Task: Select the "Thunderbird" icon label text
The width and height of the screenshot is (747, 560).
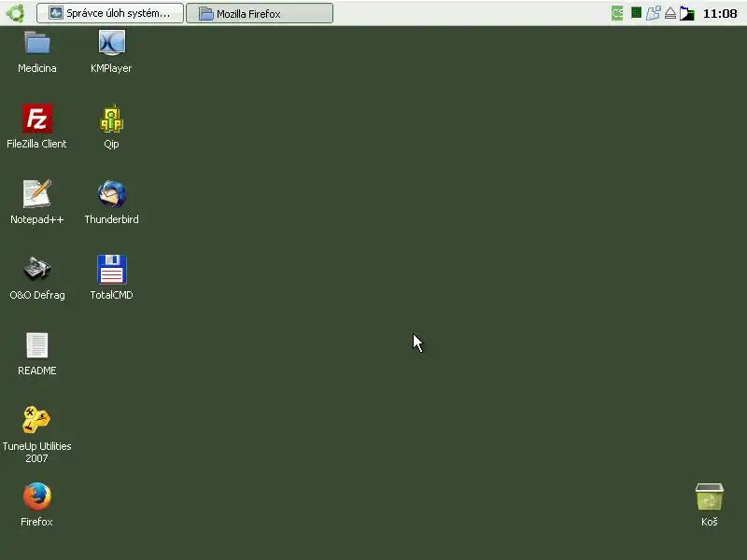Action: pos(111,219)
